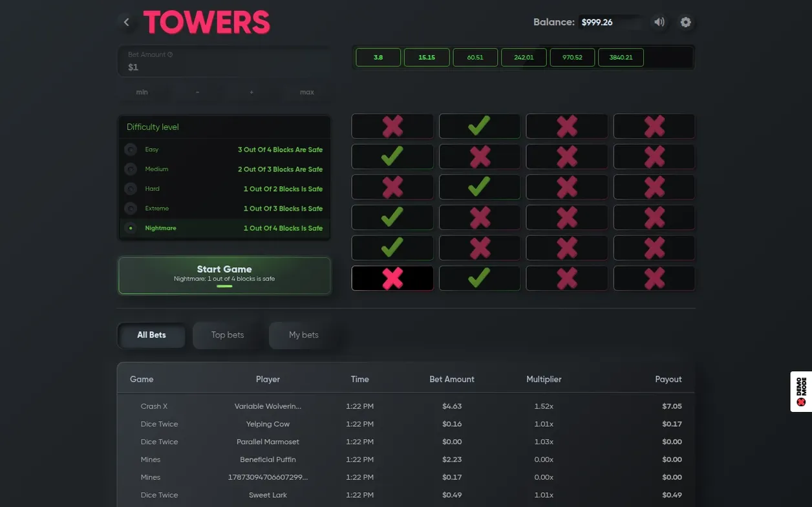Click player name Beneficial Puffin
812x507 pixels.
[x=268, y=460]
